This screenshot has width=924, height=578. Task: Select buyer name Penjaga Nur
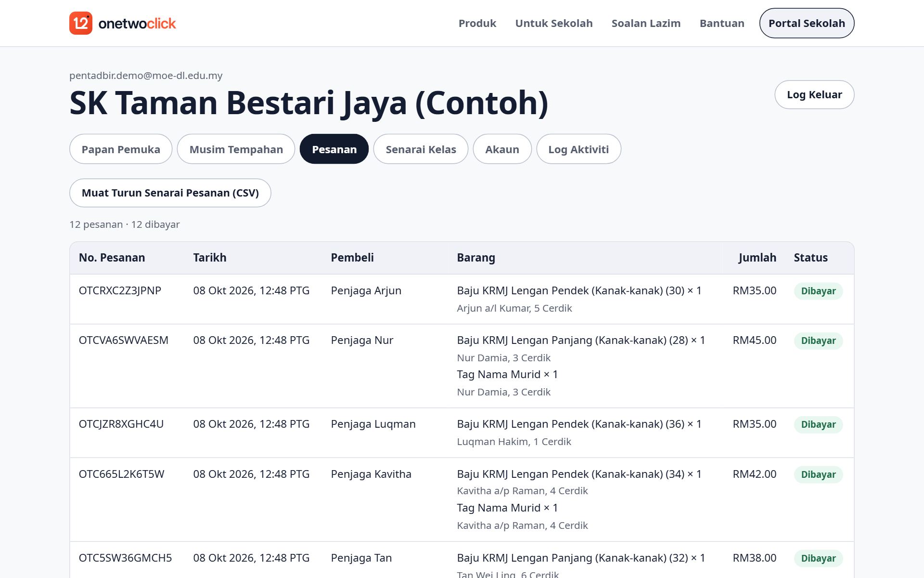362,340
